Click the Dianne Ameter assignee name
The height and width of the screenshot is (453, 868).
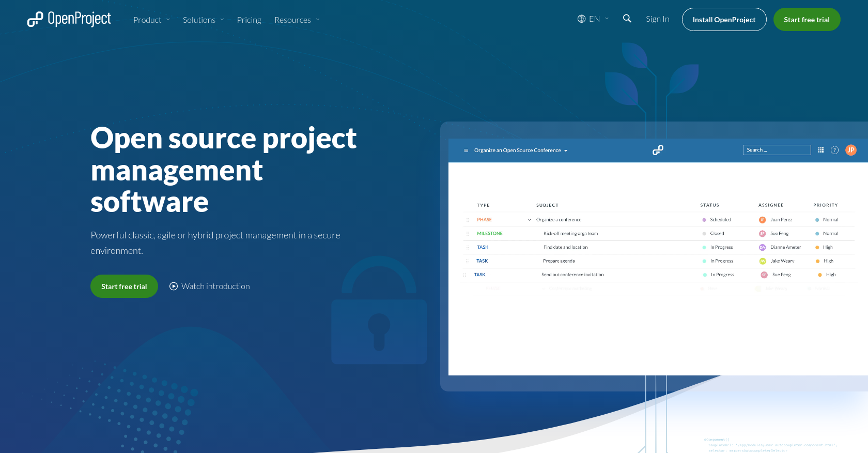point(785,247)
